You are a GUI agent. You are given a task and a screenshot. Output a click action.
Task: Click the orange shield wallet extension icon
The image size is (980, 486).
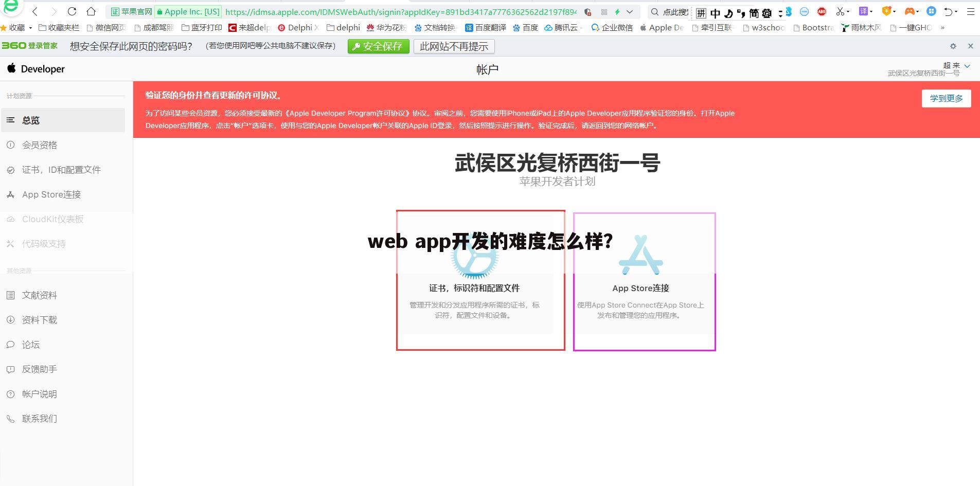coord(887,11)
